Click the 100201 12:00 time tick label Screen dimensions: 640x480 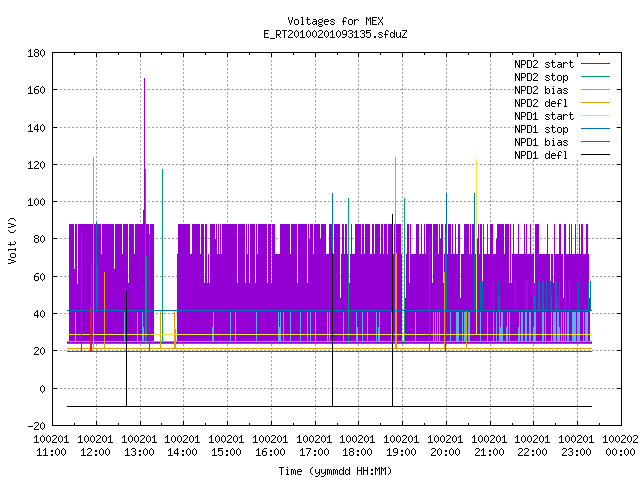tap(95, 446)
